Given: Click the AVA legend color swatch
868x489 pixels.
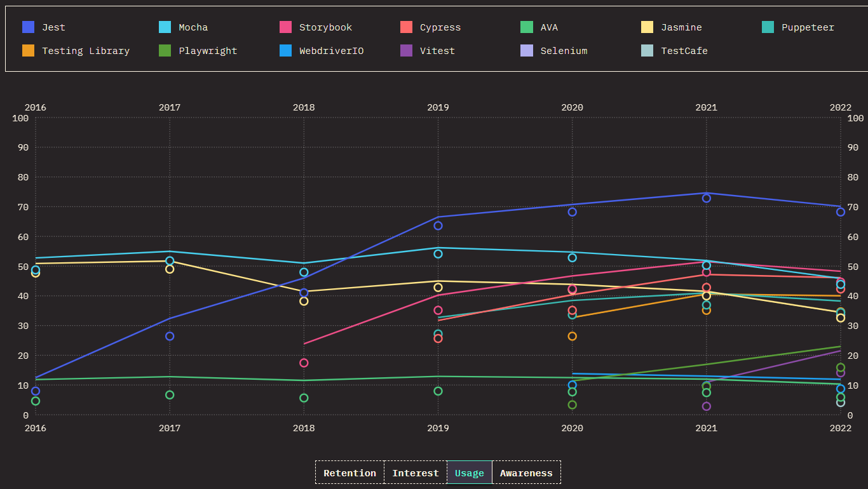Looking at the screenshot, I should pos(527,27).
